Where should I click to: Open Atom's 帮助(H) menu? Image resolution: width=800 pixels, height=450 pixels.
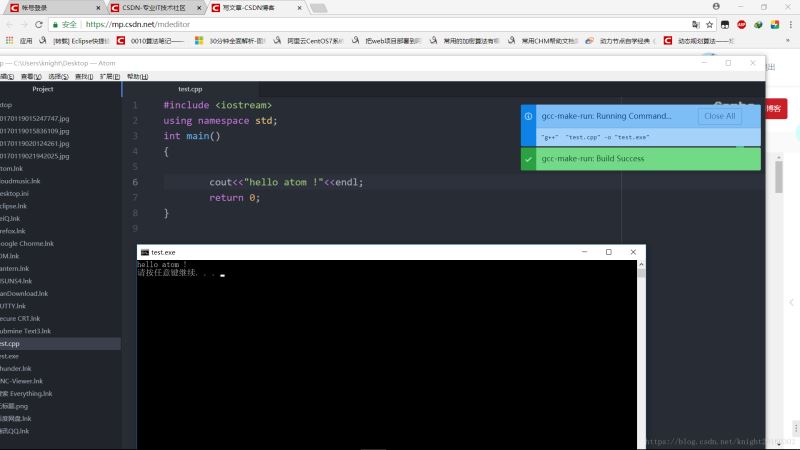(137, 77)
